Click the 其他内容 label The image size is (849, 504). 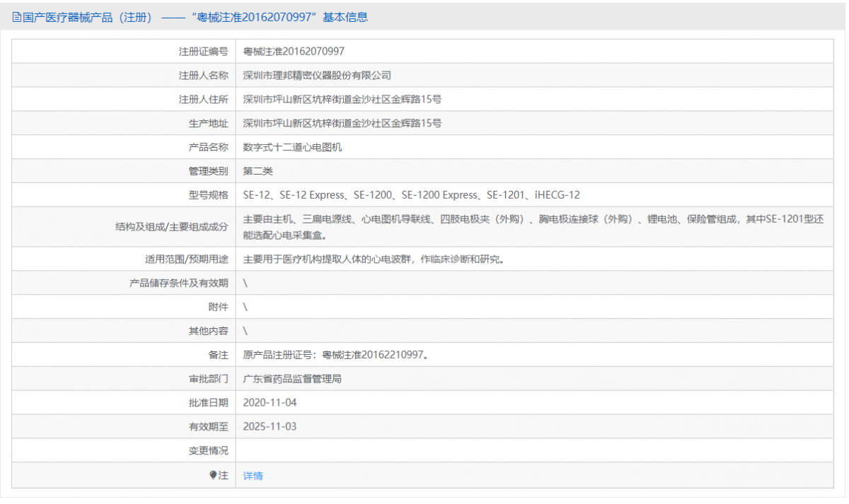(208, 331)
